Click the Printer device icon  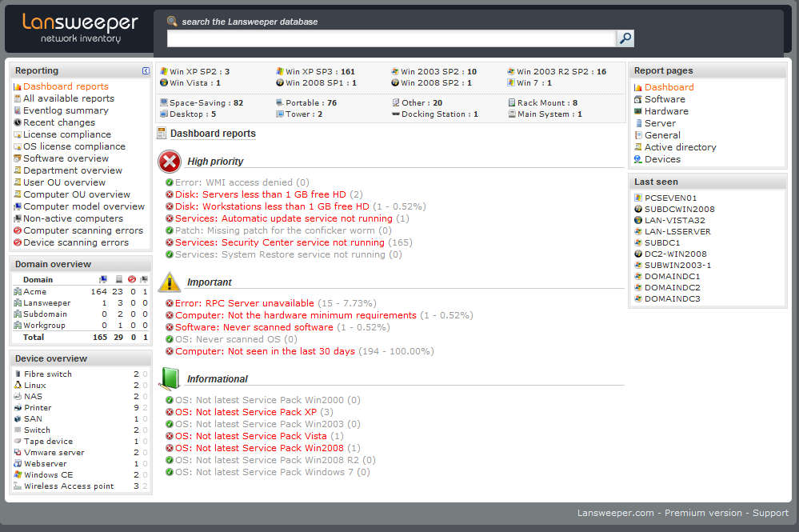click(18, 408)
